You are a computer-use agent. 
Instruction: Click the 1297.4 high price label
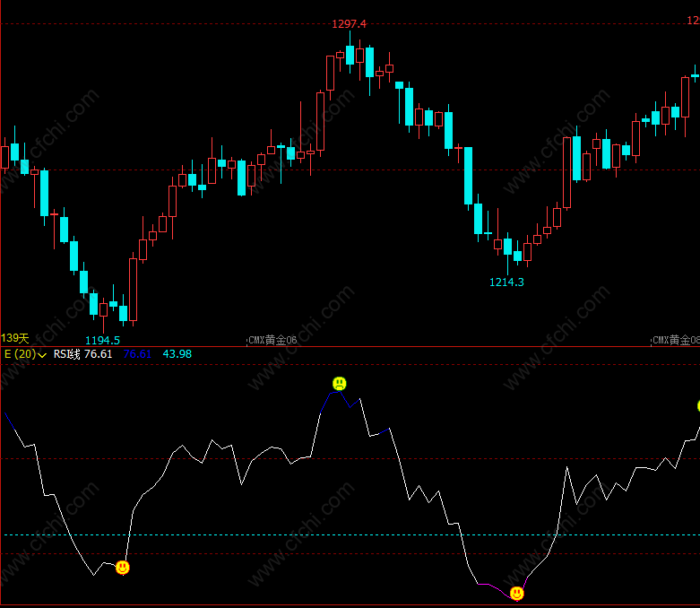point(349,24)
